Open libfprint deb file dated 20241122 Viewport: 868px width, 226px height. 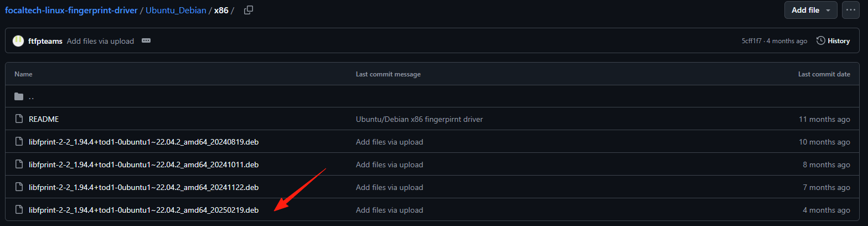click(x=143, y=187)
